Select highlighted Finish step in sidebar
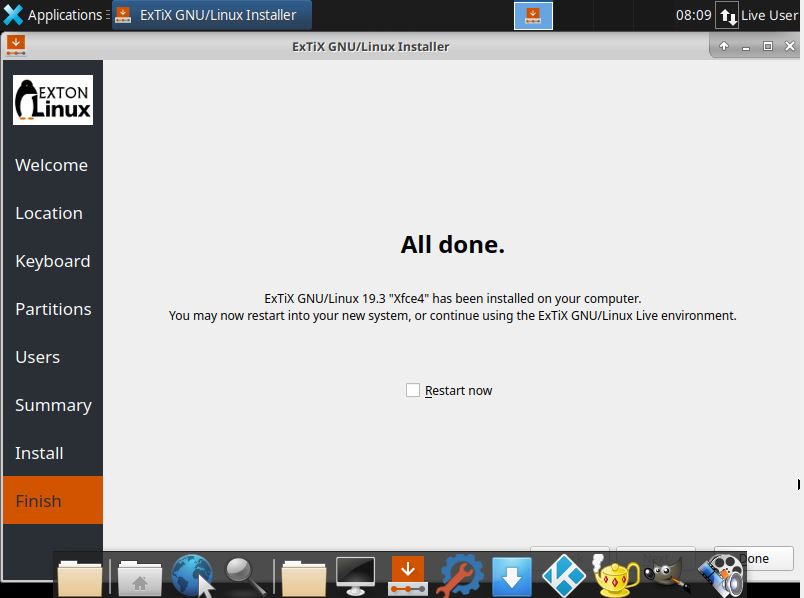The image size is (804, 598). pos(53,501)
